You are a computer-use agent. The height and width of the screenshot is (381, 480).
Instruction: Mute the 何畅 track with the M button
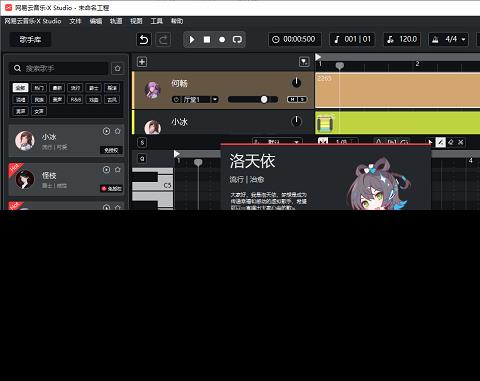pyautogui.click(x=292, y=99)
